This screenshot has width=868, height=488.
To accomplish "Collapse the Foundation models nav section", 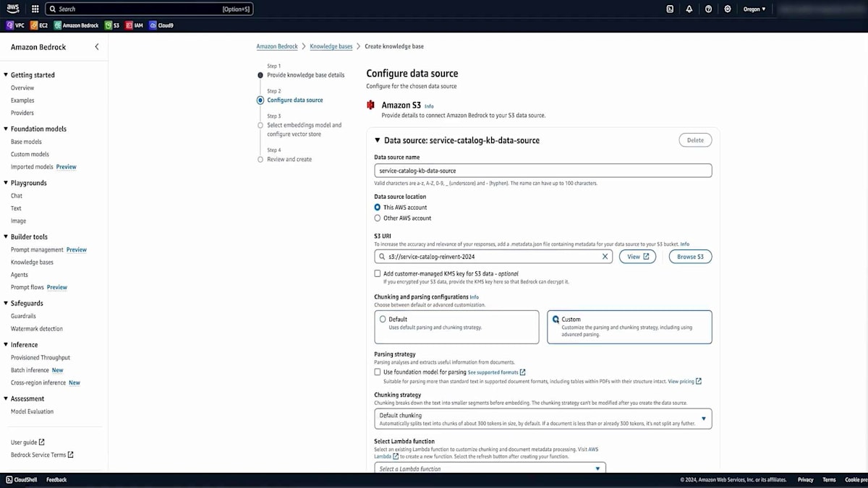I will tap(6, 129).
